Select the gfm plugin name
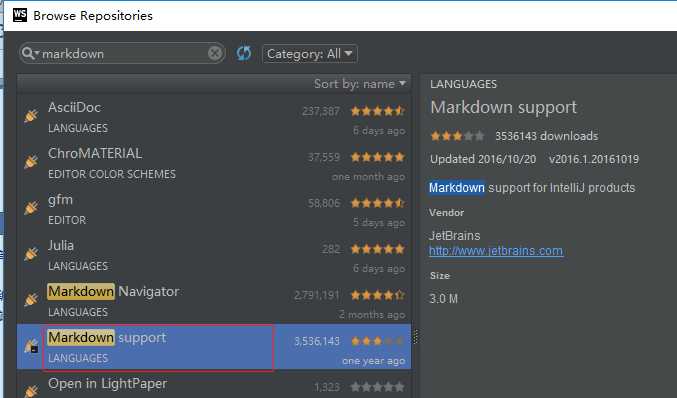677x398 pixels. coord(60,200)
